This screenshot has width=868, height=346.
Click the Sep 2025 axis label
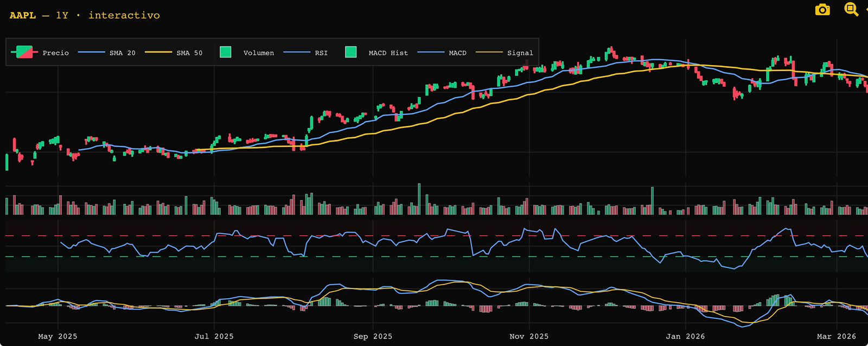pyautogui.click(x=373, y=336)
